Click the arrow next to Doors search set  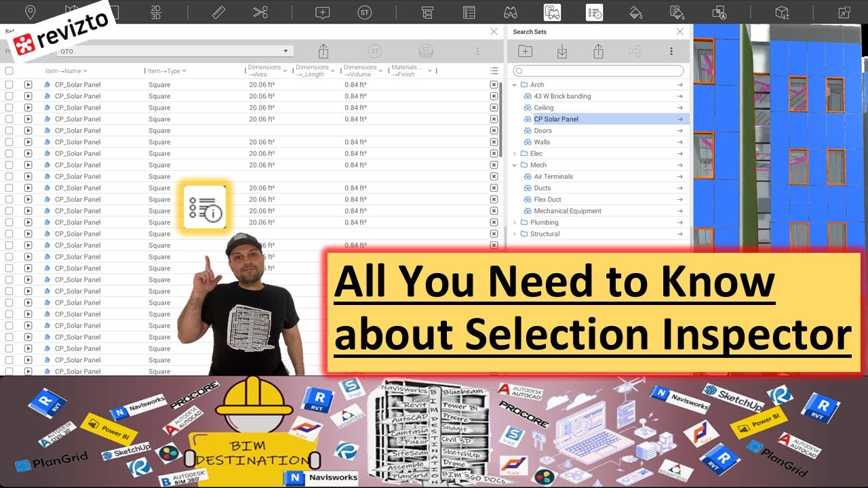coord(679,131)
